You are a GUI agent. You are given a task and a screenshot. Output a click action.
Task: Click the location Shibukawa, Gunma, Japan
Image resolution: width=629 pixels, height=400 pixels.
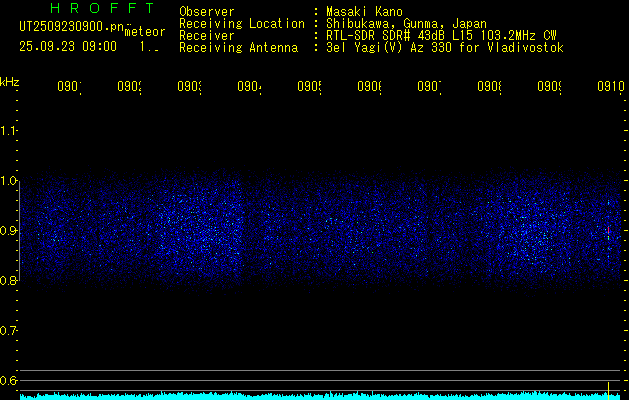pyautogui.click(x=406, y=24)
